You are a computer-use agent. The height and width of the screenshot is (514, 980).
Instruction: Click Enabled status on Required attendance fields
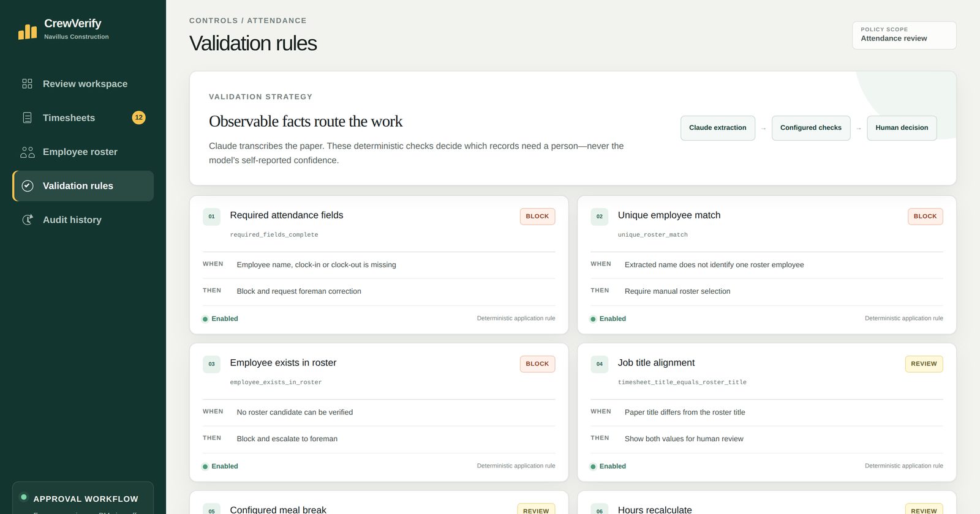click(220, 319)
